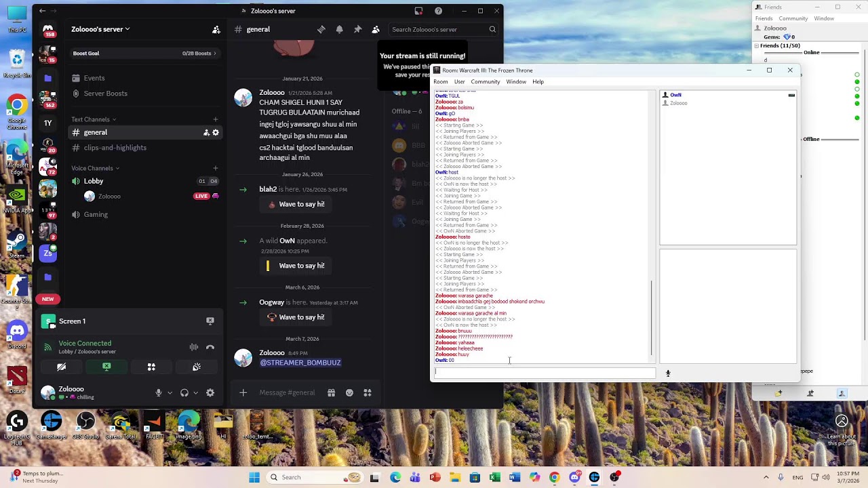This screenshot has width=868, height=488.
Task: Open Server Boosts in Discord sidebar
Action: 106,94
